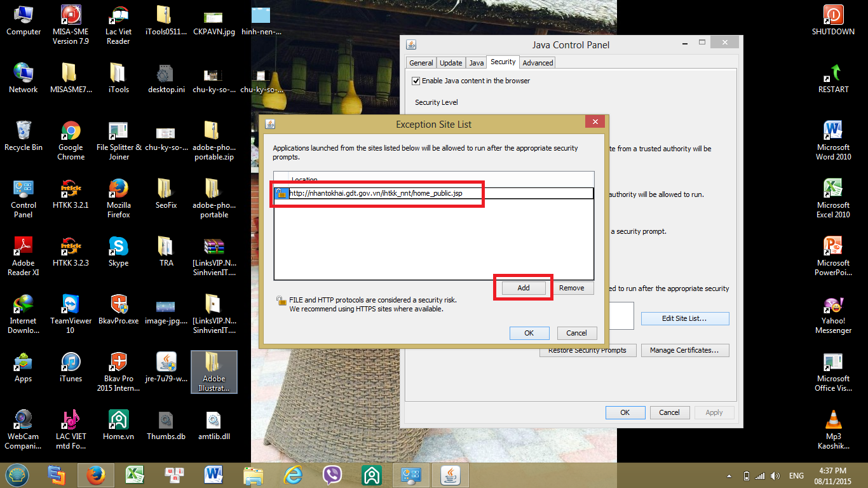Switch to the General tab
Screen dimensions: 868x488
point(421,63)
